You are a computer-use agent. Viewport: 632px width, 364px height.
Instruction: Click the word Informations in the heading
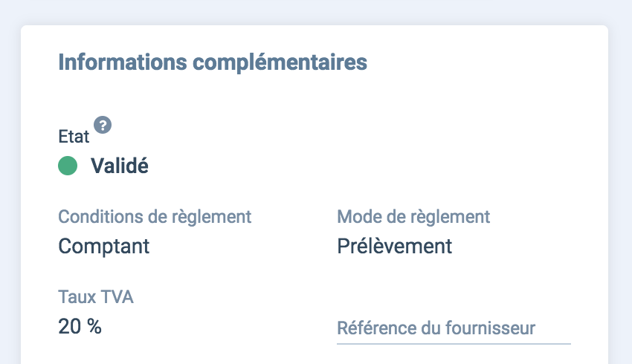(x=123, y=62)
